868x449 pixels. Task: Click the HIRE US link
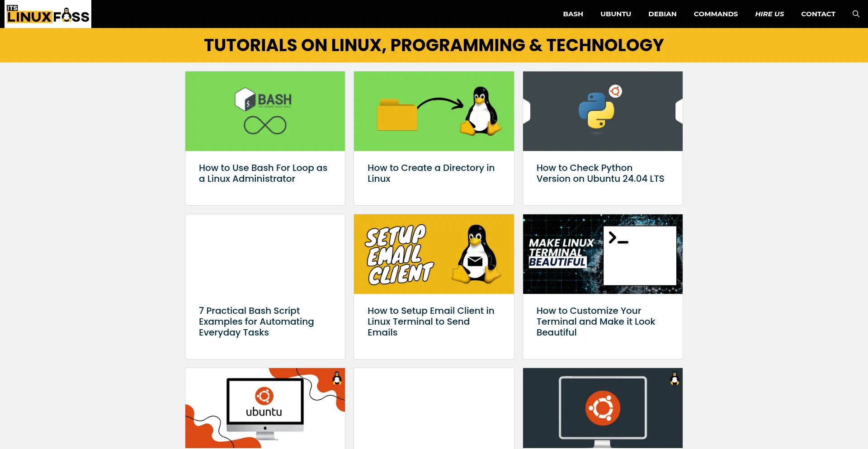[x=769, y=14]
